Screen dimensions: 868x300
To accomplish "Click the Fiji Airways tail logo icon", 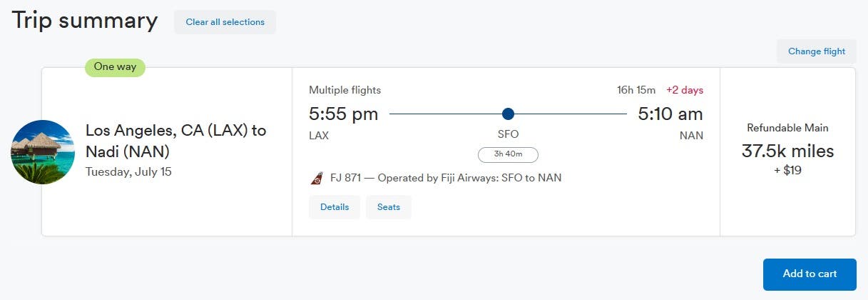I will pos(317,179).
